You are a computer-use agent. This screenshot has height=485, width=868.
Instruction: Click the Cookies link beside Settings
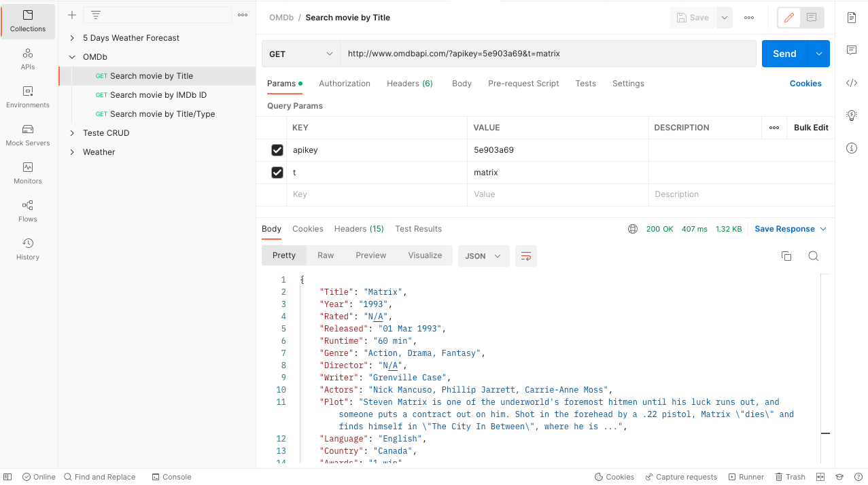(805, 84)
